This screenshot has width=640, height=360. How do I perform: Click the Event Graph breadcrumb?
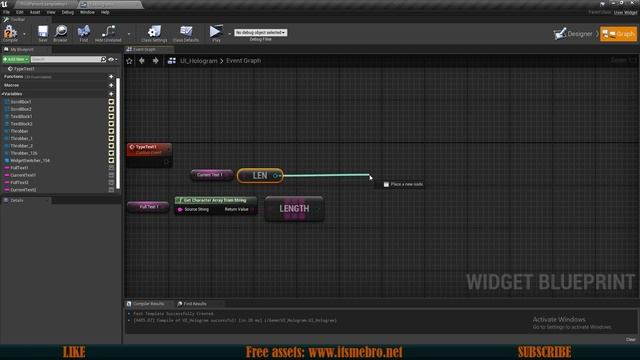tap(243, 61)
